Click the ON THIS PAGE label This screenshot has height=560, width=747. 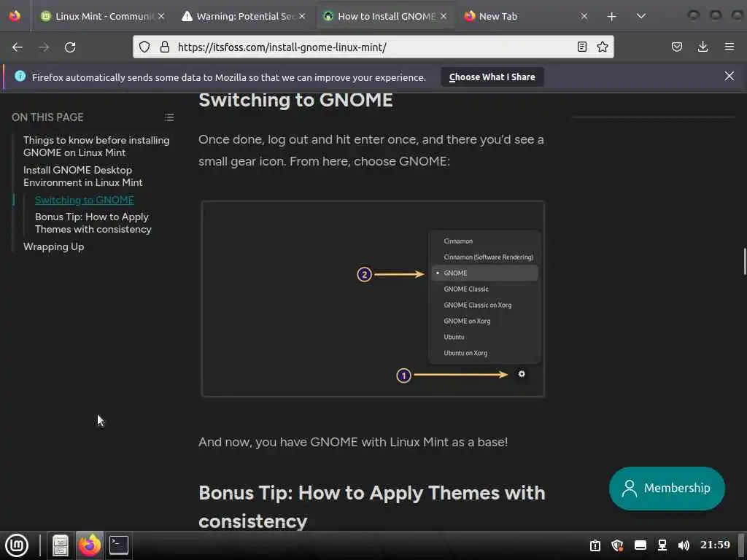pos(47,117)
